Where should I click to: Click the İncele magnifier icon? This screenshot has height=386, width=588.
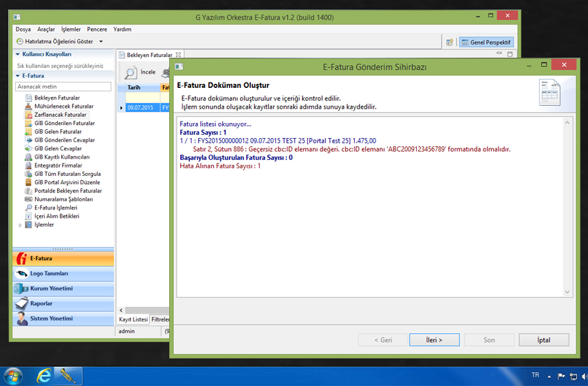click(131, 73)
